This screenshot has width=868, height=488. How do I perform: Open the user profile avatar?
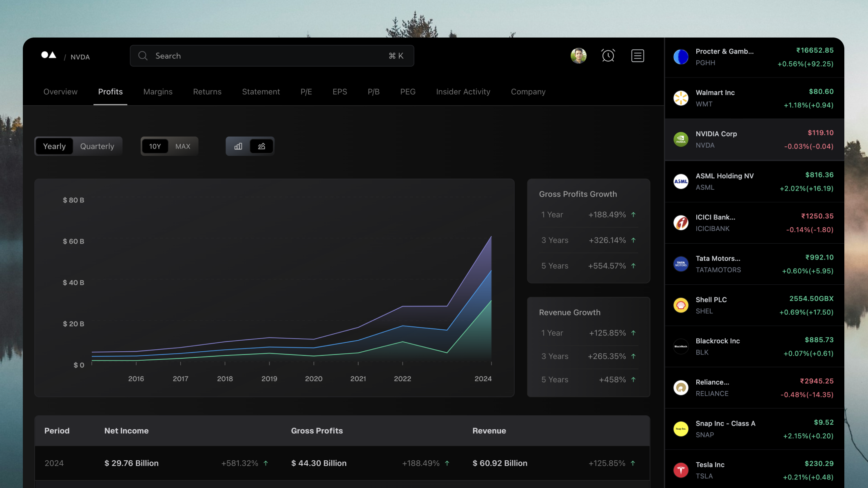pos(578,56)
